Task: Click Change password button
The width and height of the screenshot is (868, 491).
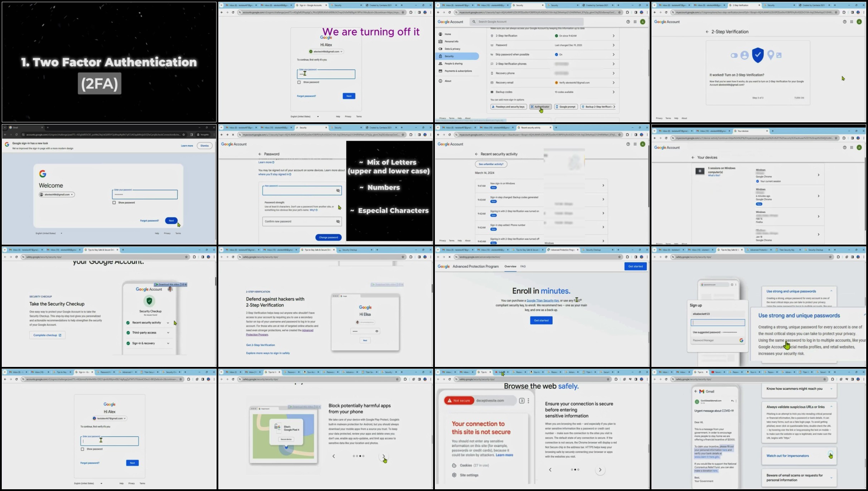Action: click(329, 237)
